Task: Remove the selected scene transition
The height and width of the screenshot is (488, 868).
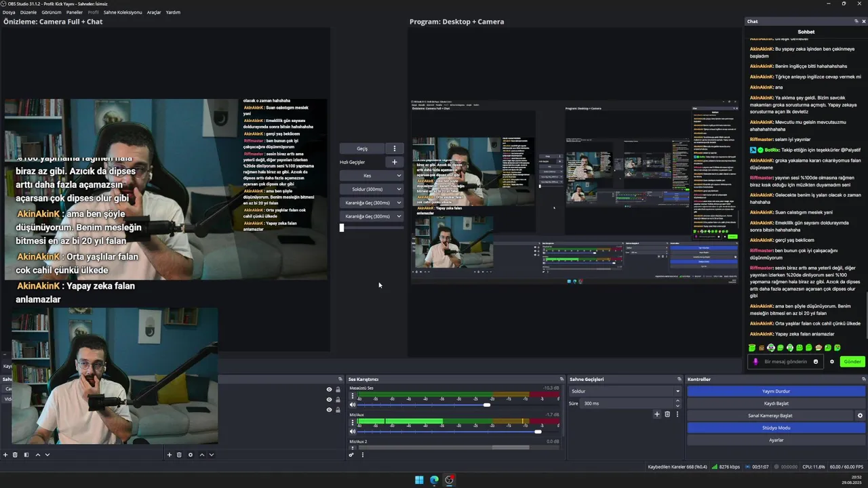Action: tap(667, 414)
